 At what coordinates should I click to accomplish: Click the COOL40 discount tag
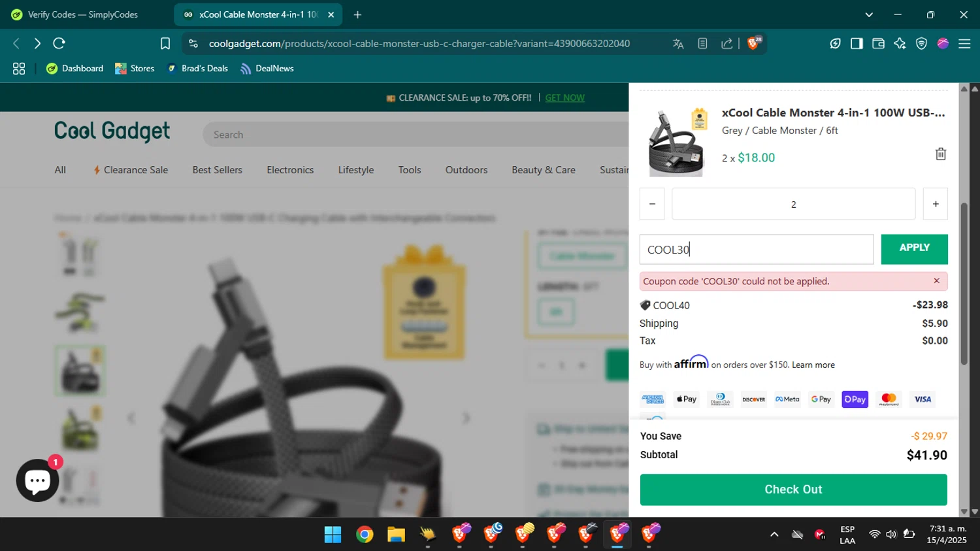coord(665,305)
